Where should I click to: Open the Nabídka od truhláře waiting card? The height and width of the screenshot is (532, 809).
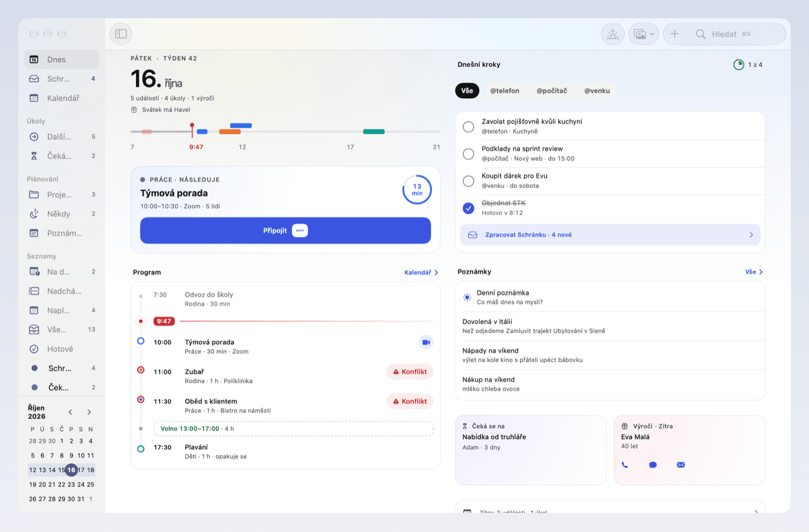click(x=531, y=450)
